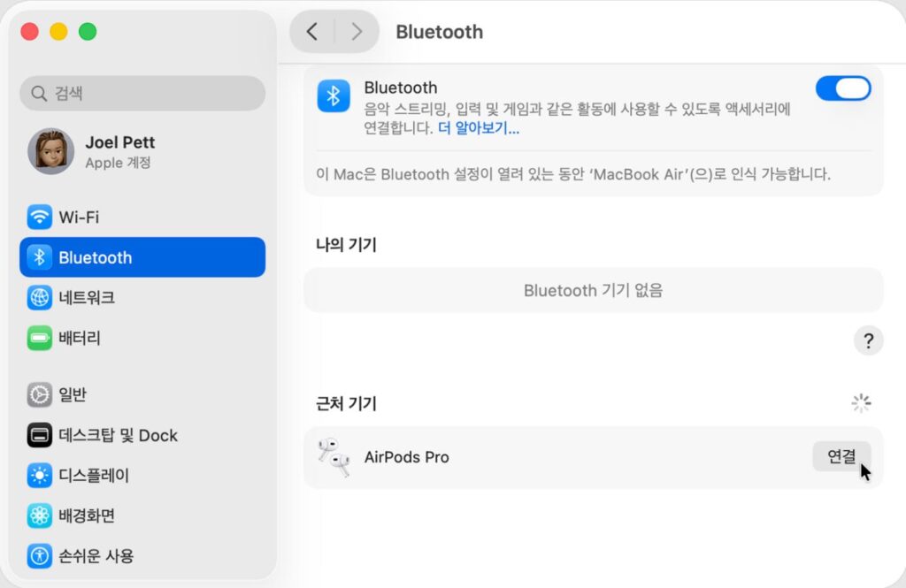Click the yellow minimize window button
Image resolution: width=906 pixels, height=588 pixels.
[58, 31]
